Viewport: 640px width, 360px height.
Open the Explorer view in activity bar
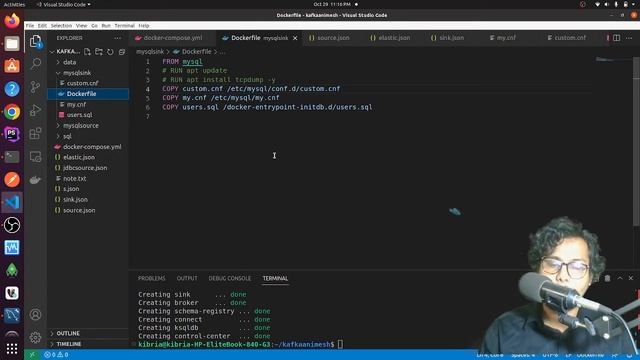36,41
